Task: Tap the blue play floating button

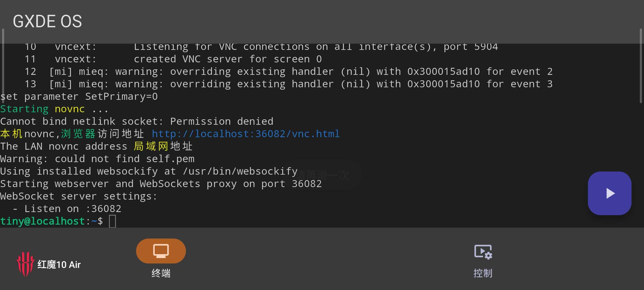Action: tap(609, 193)
